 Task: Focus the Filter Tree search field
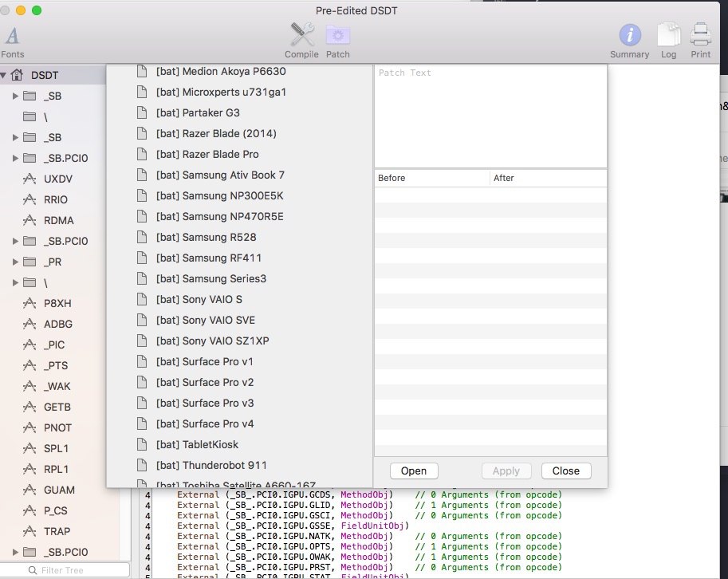point(72,570)
